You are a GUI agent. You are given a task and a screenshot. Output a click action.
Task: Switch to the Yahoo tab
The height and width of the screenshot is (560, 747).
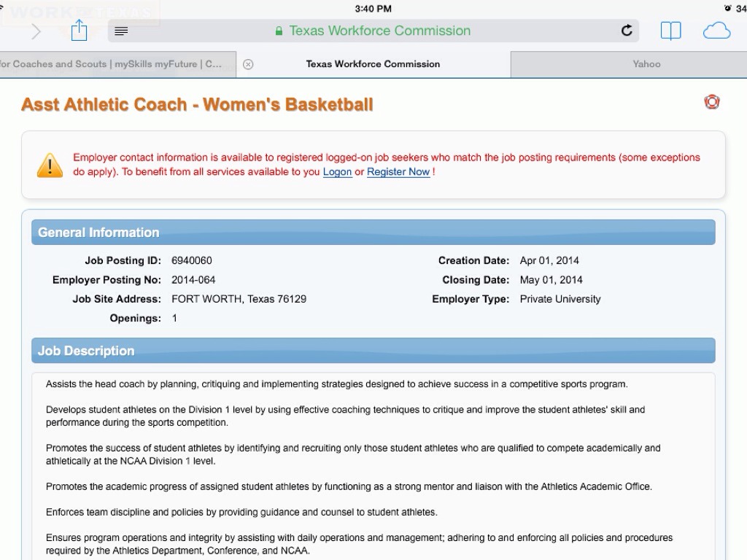point(646,64)
